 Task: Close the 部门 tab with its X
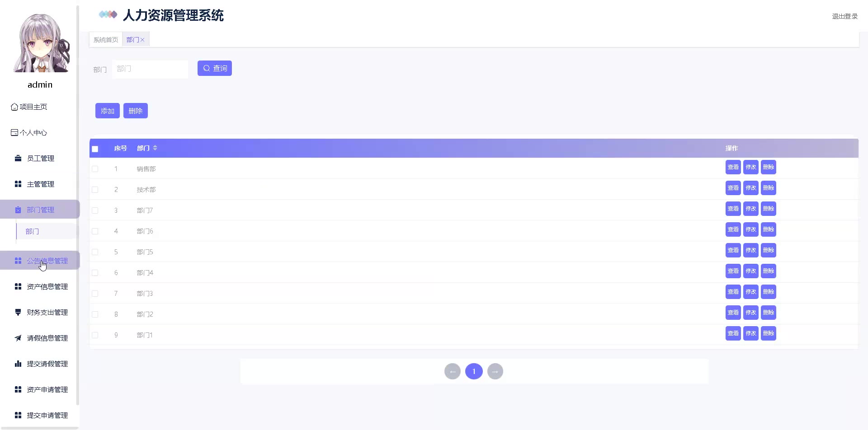pyautogui.click(x=142, y=40)
